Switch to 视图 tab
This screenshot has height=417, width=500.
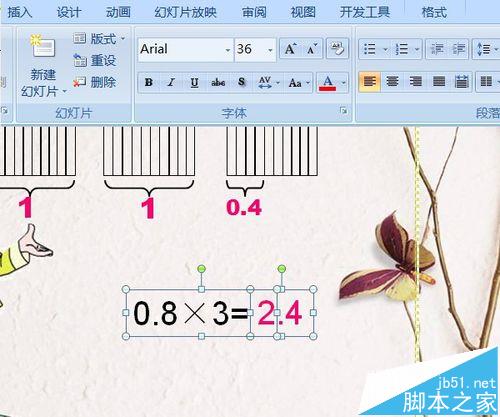coord(303,12)
